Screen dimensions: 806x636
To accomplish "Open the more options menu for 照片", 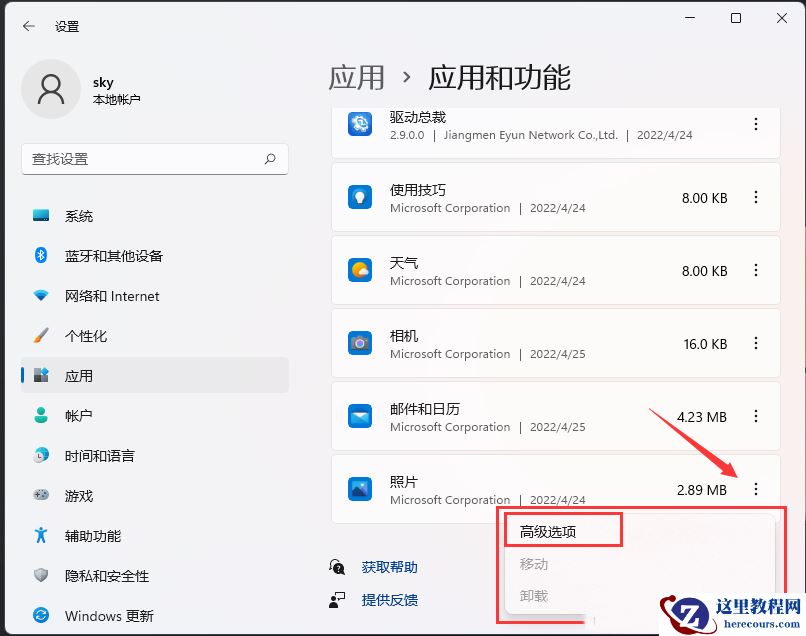I will coord(757,489).
